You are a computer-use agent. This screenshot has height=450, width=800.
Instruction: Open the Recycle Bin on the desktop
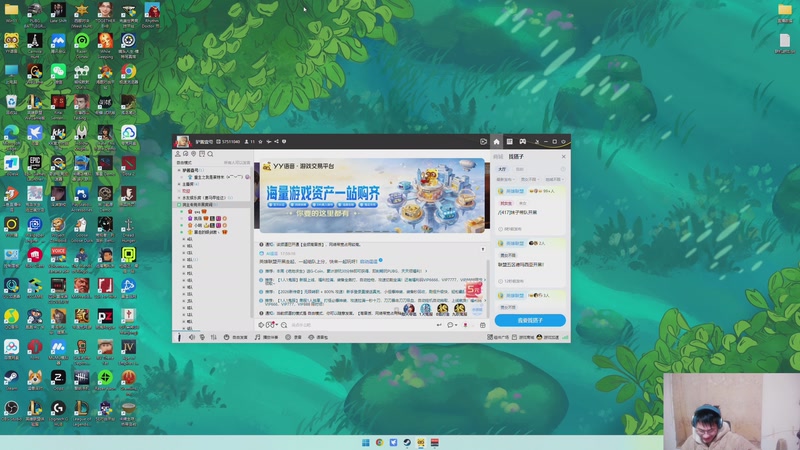pyautogui.click(x=11, y=104)
